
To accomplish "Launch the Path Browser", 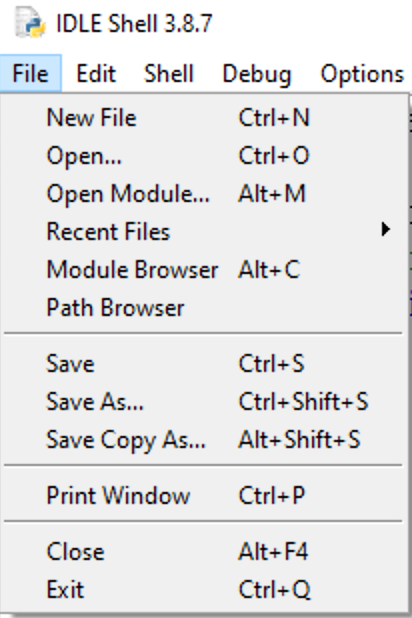I will [x=204, y=307].
